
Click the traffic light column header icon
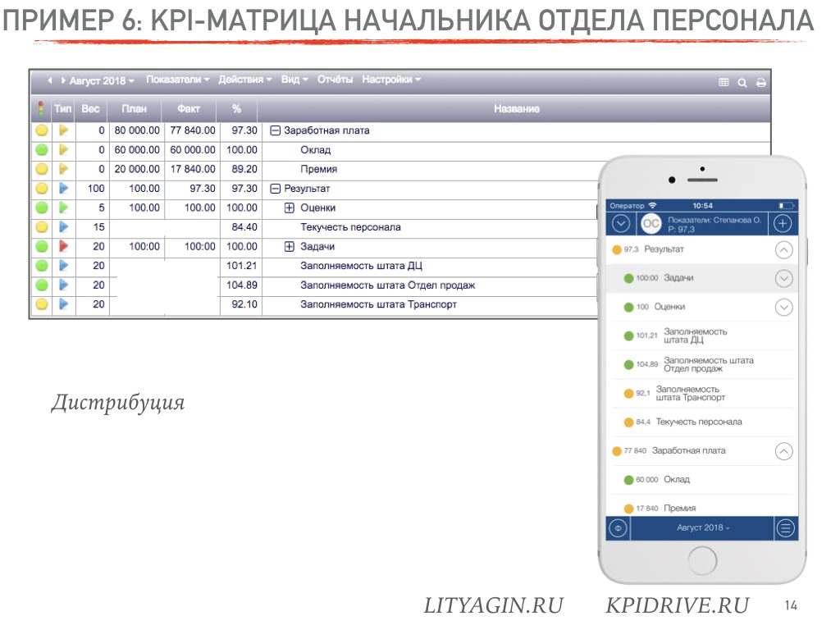41,108
